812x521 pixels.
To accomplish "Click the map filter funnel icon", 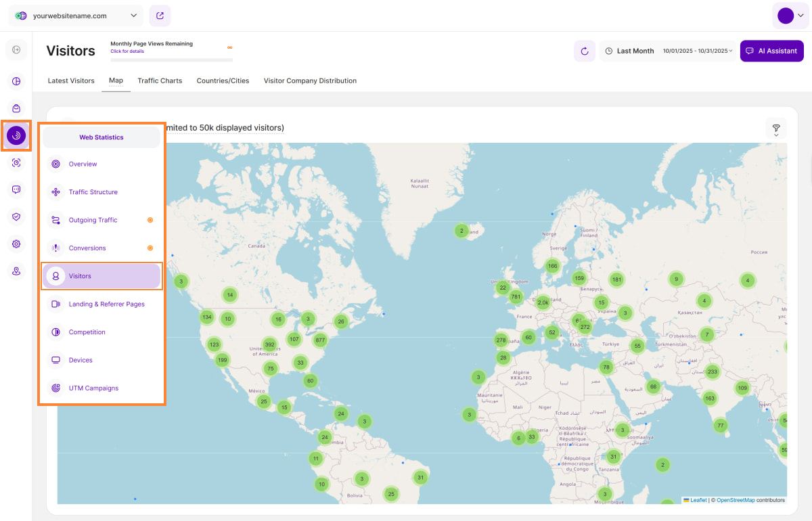I will coord(775,129).
